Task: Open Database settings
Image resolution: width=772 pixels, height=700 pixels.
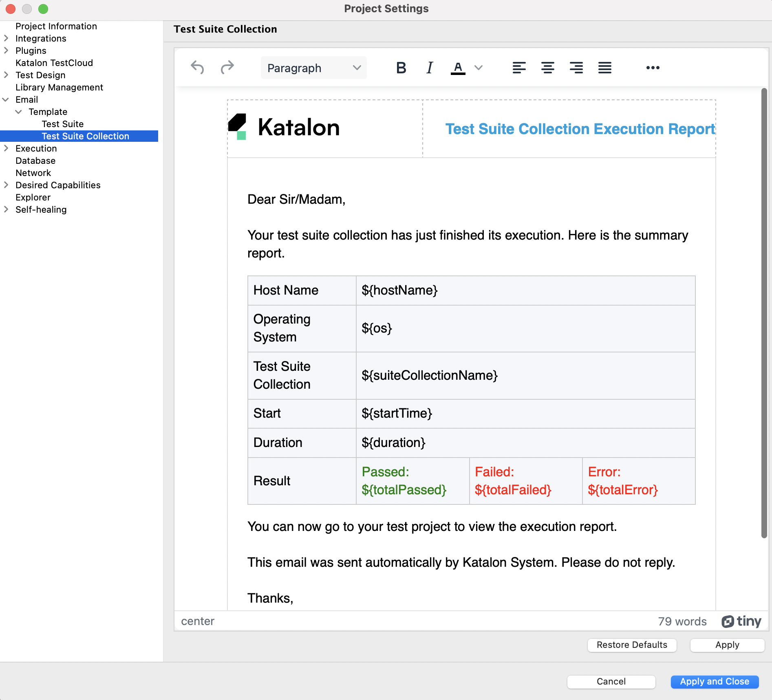Action: click(35, 161)
